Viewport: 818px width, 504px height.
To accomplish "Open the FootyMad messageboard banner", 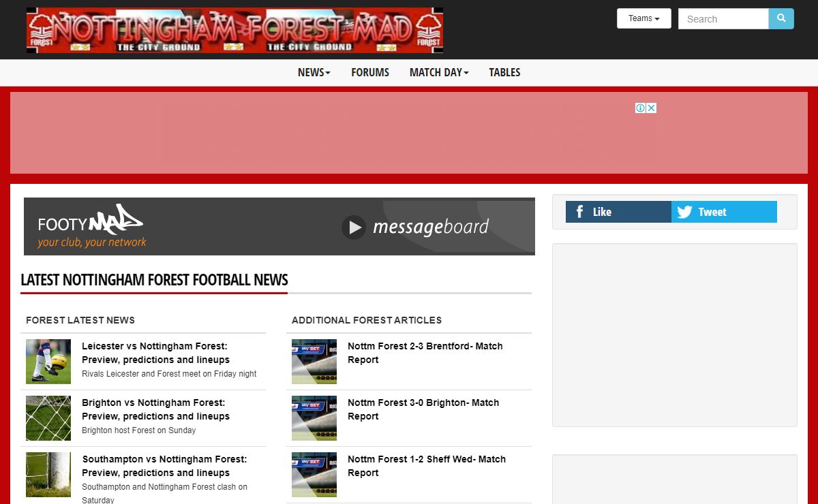I will 279,226.
